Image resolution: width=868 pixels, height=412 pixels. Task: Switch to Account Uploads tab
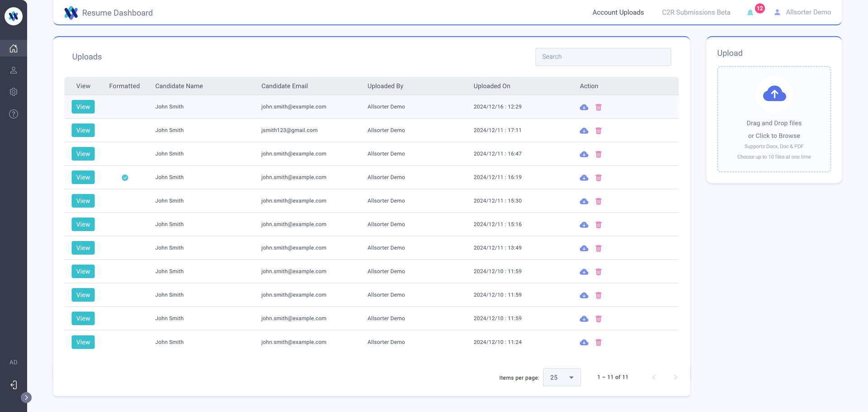tap(618, 12)
